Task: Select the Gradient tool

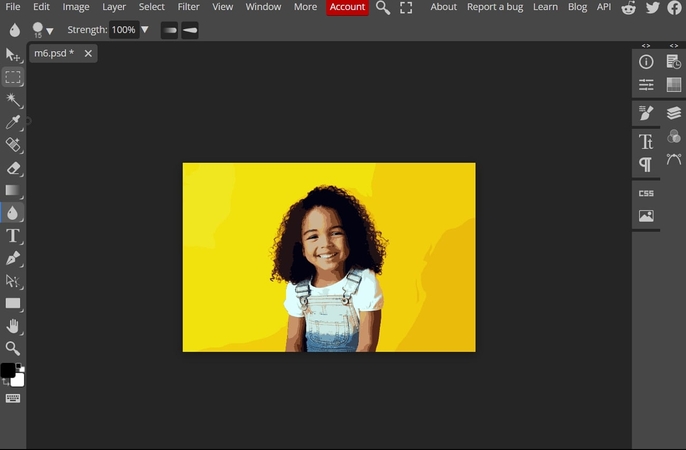Action: pos(13,190)
